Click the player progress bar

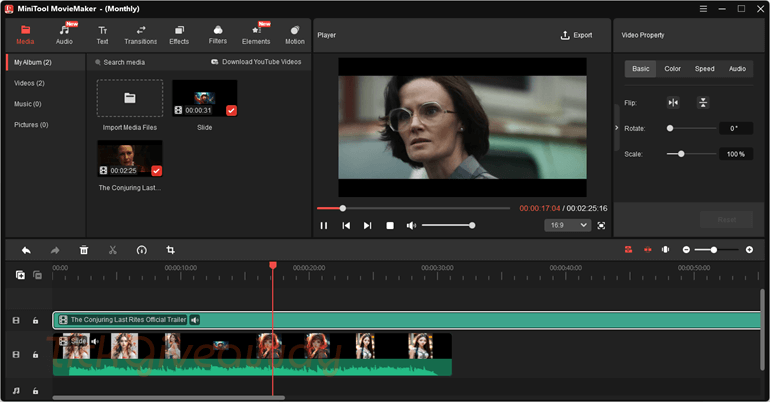(x=413, y=209)
